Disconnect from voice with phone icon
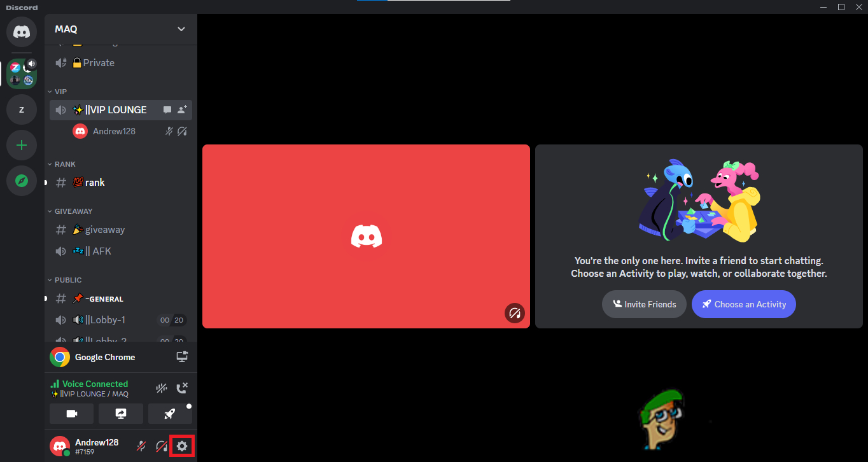The height and width of the screenshot is (462, 868). coord(182,388)
